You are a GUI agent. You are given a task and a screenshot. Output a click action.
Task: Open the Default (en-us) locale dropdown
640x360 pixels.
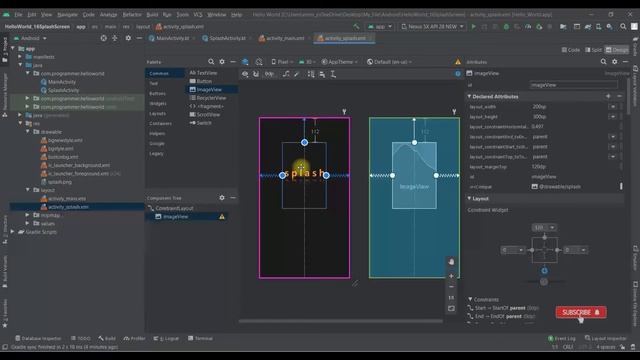(389, 62)
